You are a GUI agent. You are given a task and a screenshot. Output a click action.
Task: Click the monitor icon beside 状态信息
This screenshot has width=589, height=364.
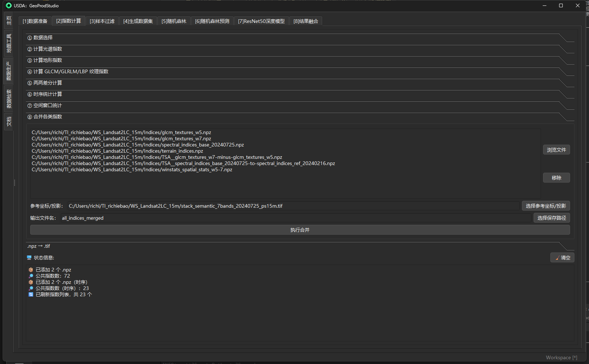point(29,258)
